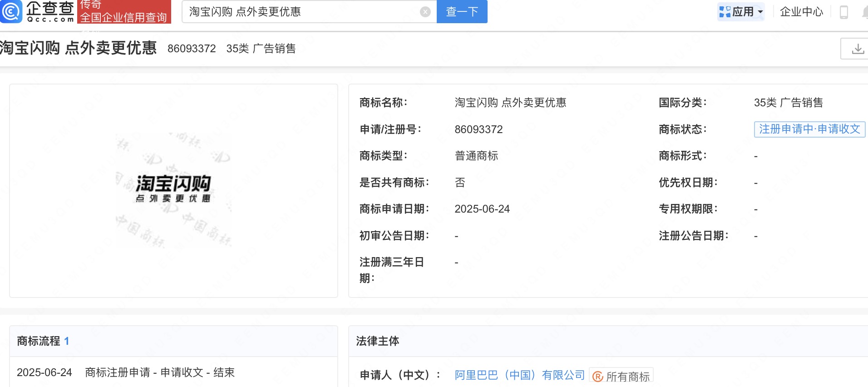Select the 普通商标 trademark type value
The width and height of the screenshot is (868, 387).
(477, 156)
